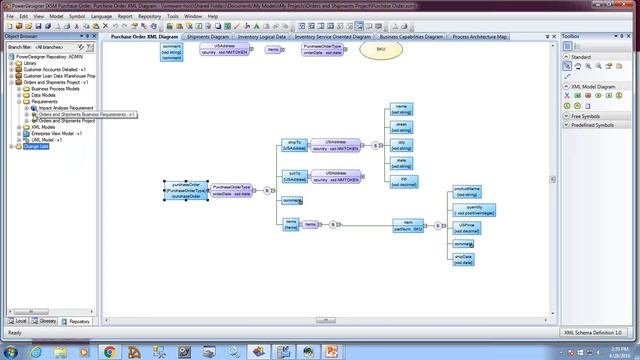
Task: Switch to the Business Capabilities Diagram tab
Action: (411, 37)
